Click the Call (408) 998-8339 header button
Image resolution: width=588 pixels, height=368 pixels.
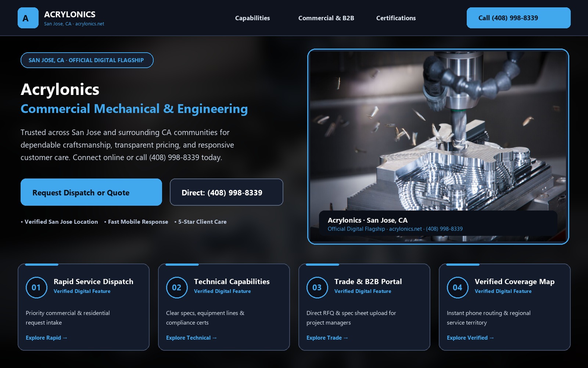point(519,18)
